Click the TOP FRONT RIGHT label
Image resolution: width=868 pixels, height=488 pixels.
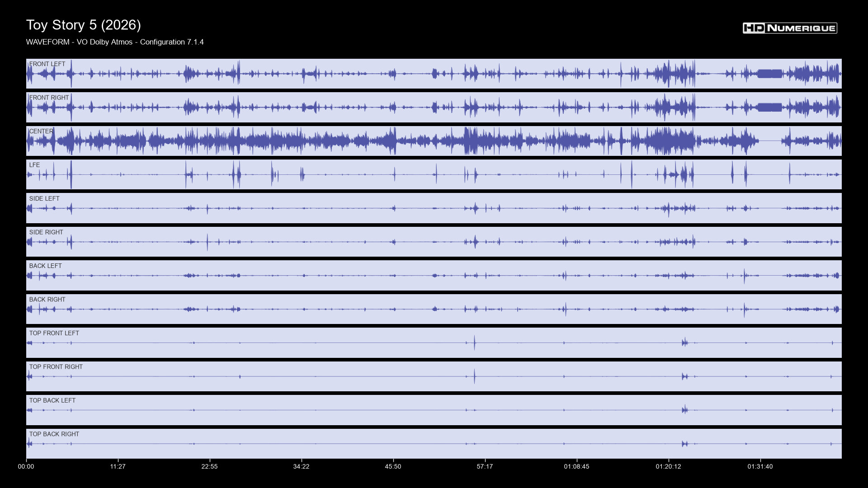(56, 367)
